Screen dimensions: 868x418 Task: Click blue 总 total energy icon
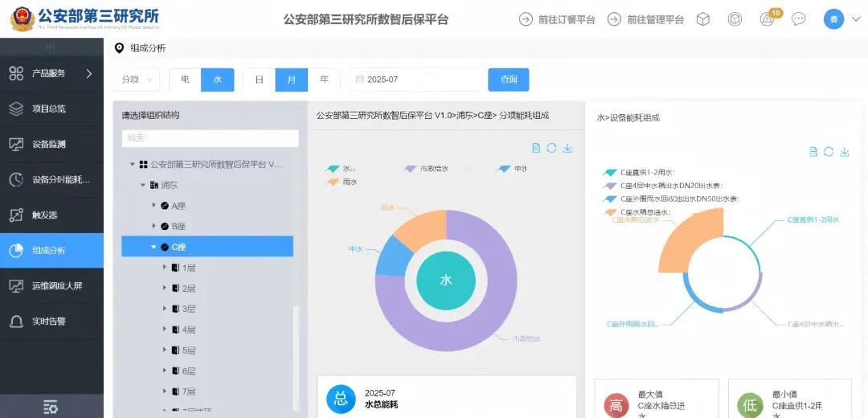(341, 400)
